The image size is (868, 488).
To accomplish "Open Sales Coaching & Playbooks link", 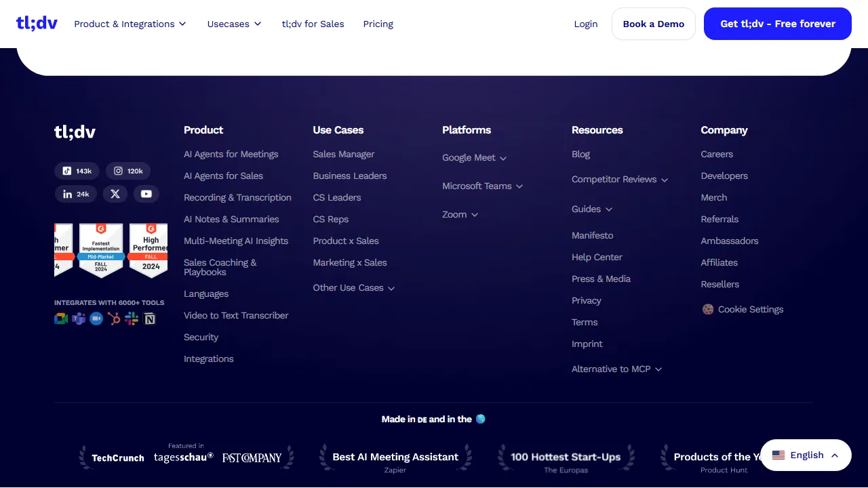I will pos(220,267).
